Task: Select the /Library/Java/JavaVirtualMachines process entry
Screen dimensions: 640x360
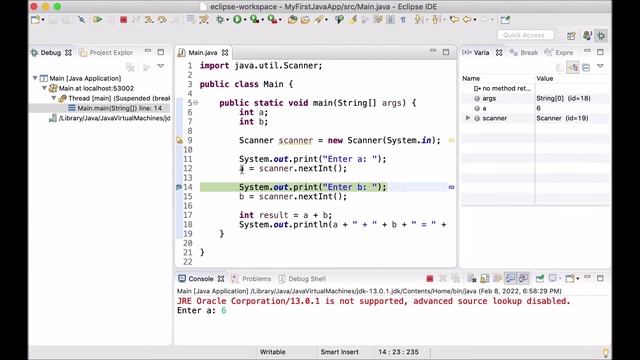Action: [109, 118]
